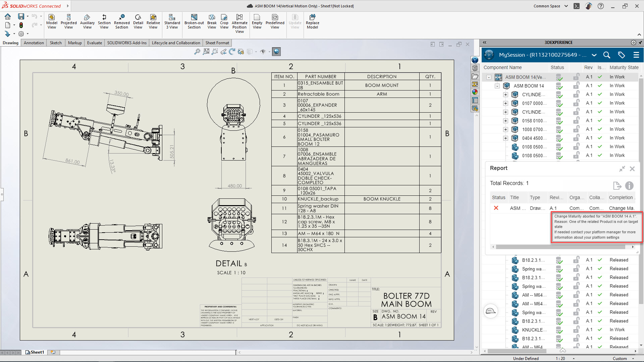
Task: Select the Broken-out Section tool
Action: 194,21
